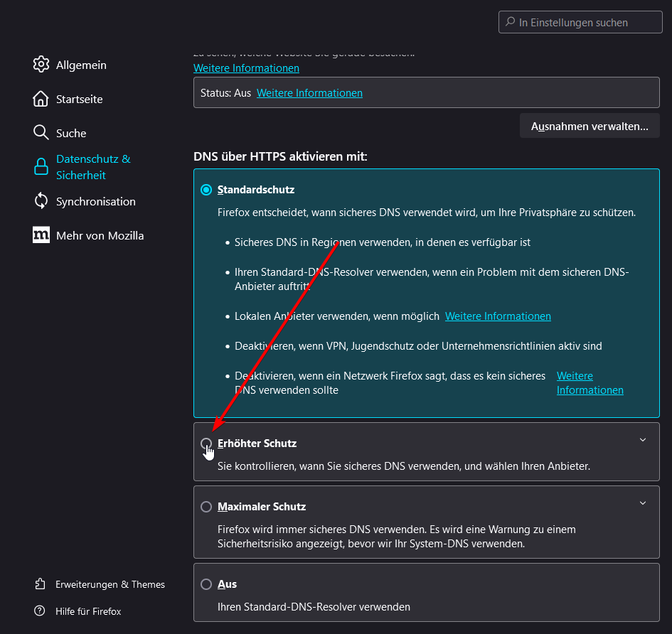Open the Hilfe für Firefox question mark icon
This screenshot has width=672, height=634.
point(41,611)
